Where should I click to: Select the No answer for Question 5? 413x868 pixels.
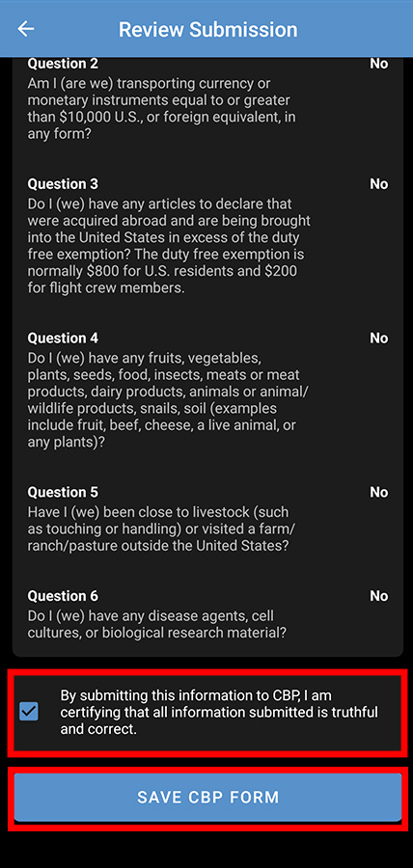click(x=379, y=492)
